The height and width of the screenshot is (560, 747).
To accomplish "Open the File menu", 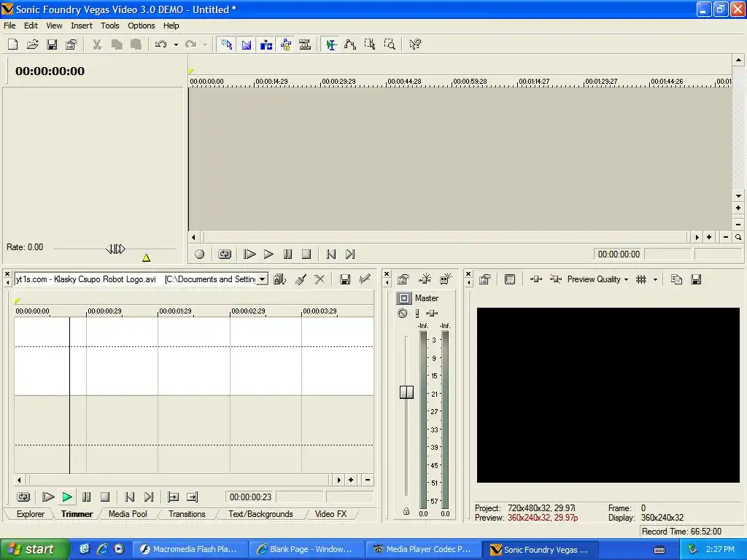I will click(x=9, y=26).
